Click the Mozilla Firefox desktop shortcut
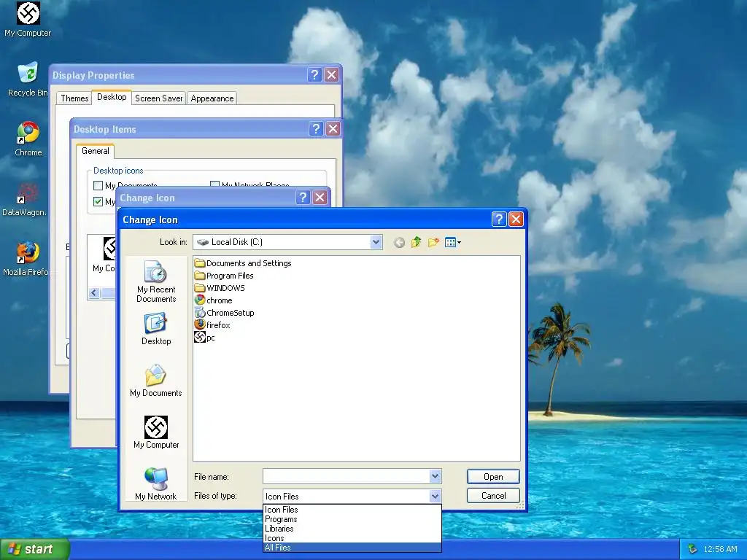747x560 pixels. [x=26, y=259]
